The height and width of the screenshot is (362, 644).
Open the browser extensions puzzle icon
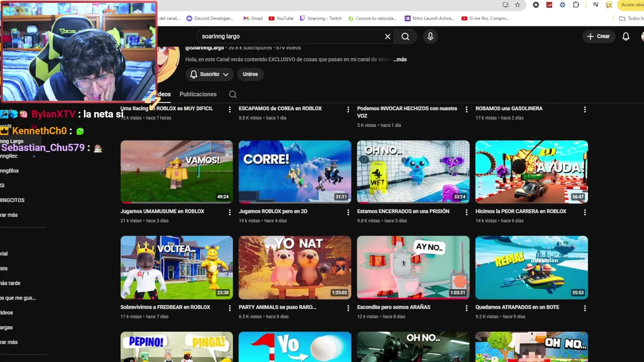[x=576, y=5]
